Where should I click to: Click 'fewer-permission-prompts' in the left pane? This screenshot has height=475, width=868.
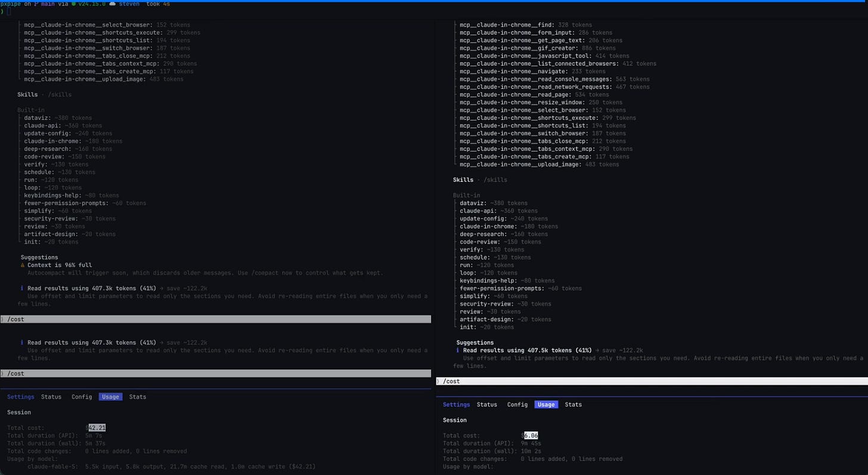pos(85,203)
